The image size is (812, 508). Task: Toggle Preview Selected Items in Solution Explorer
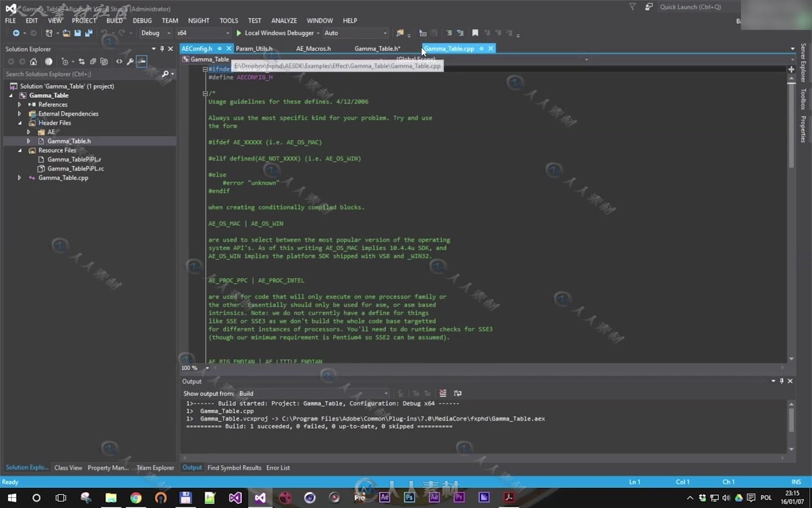tap(142, 62)
